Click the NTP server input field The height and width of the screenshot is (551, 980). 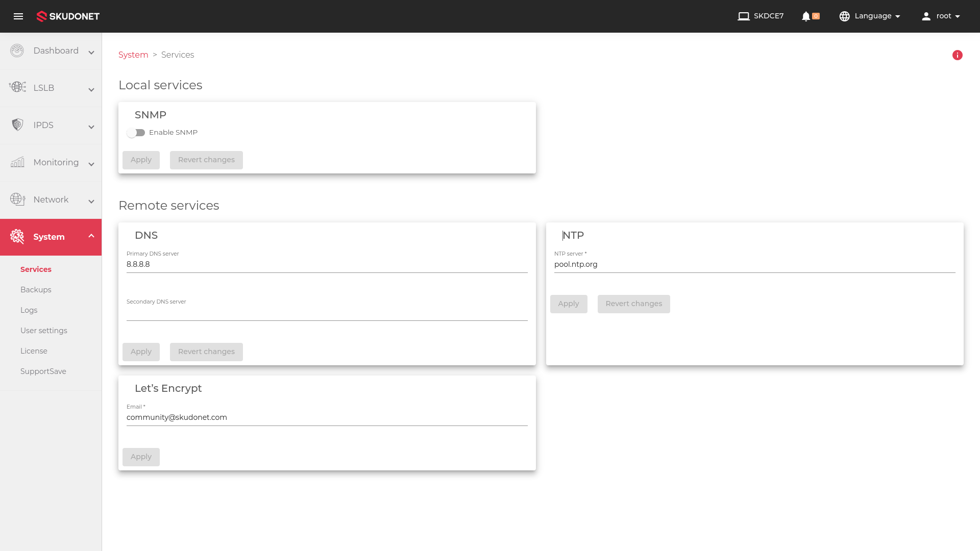[x=754, y=264]
